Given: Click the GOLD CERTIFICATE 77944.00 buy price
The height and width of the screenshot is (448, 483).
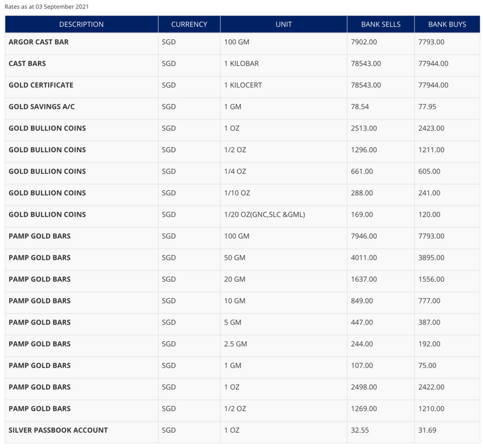Looking at the screenshot, I should coord(433,85).
